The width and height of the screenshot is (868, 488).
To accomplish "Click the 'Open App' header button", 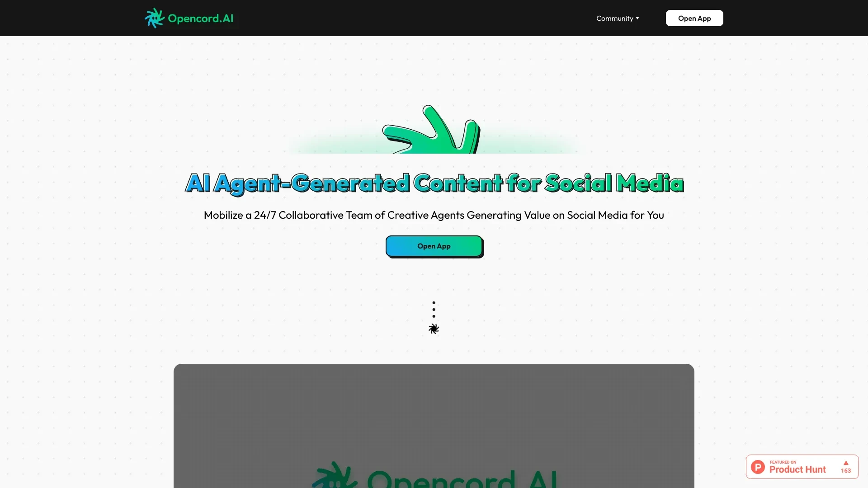I will (x=694, y=18).
